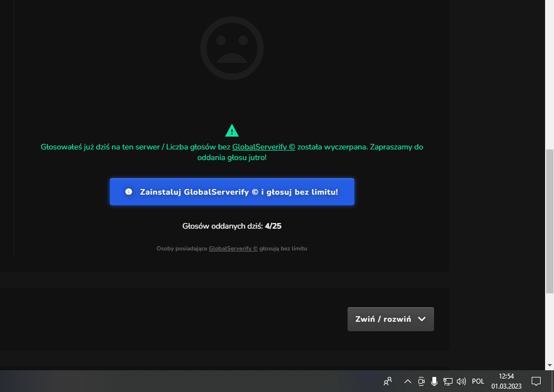Open GlobalServerify link in the gray footnote
The image size is (554, 392).
point(233,249)
